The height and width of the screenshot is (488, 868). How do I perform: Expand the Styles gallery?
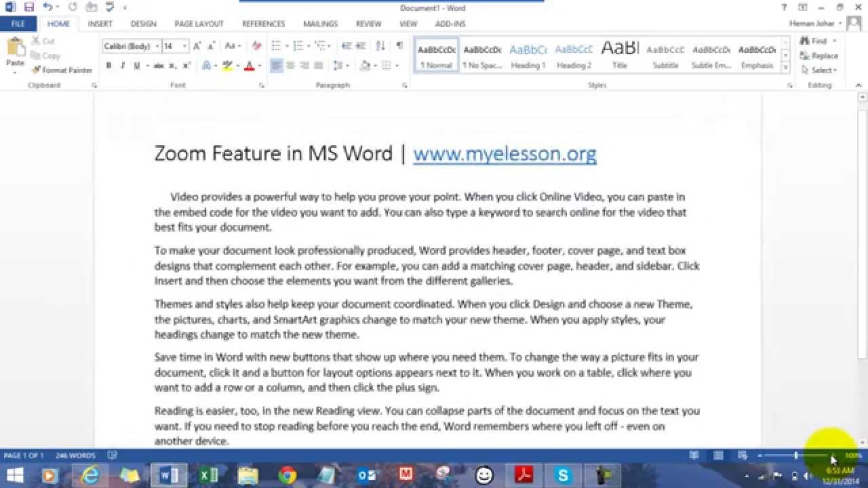pyautogui.click(x=786, y=68)
